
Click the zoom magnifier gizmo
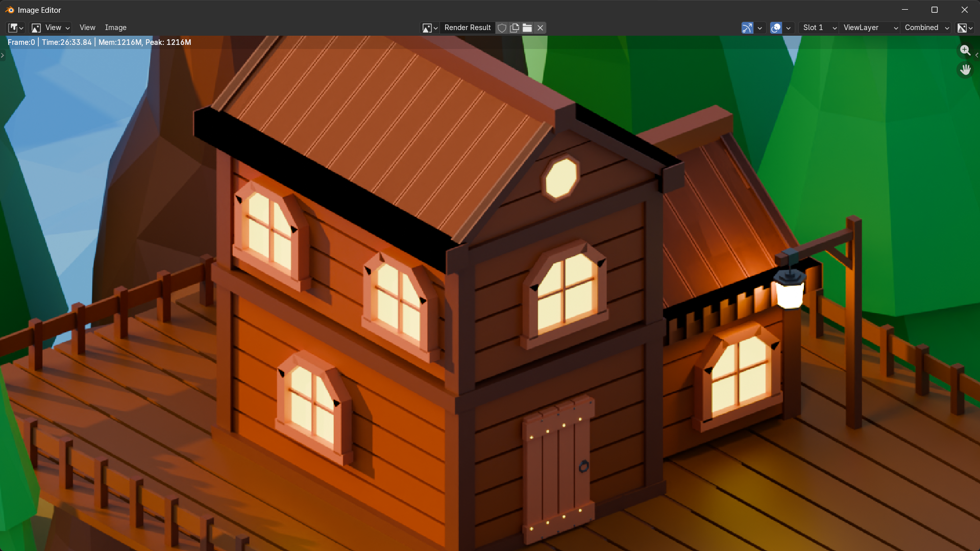[x=965, y=50]
